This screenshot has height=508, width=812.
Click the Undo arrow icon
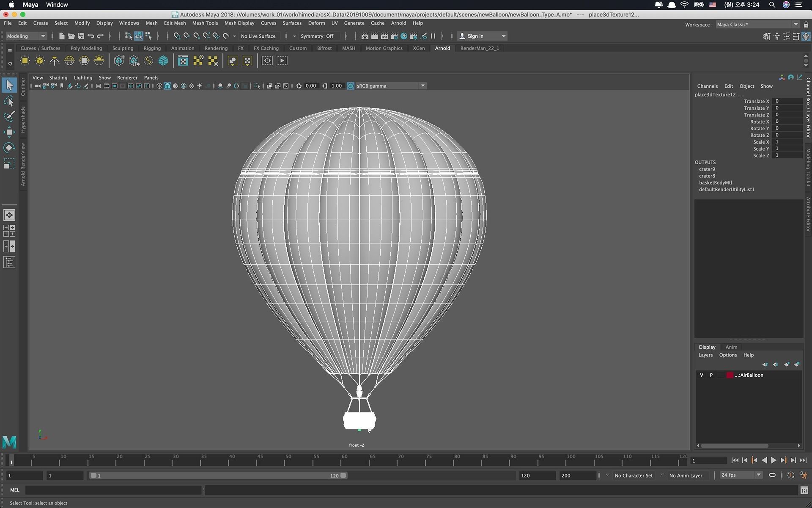point(91,36)
